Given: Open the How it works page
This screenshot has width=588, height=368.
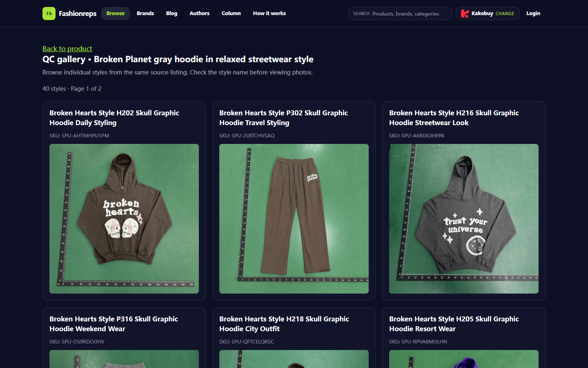Looking at the screenshot, I should [269, 13].
